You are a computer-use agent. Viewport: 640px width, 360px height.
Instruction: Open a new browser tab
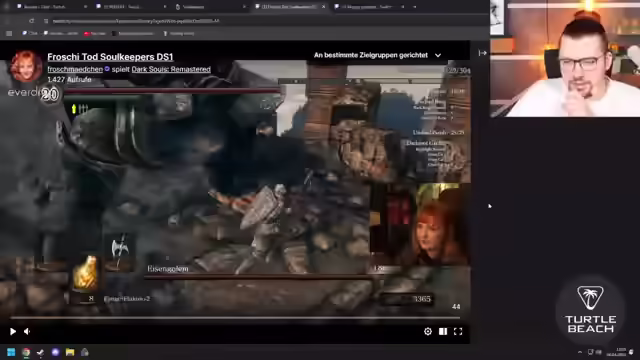point(415,7)
